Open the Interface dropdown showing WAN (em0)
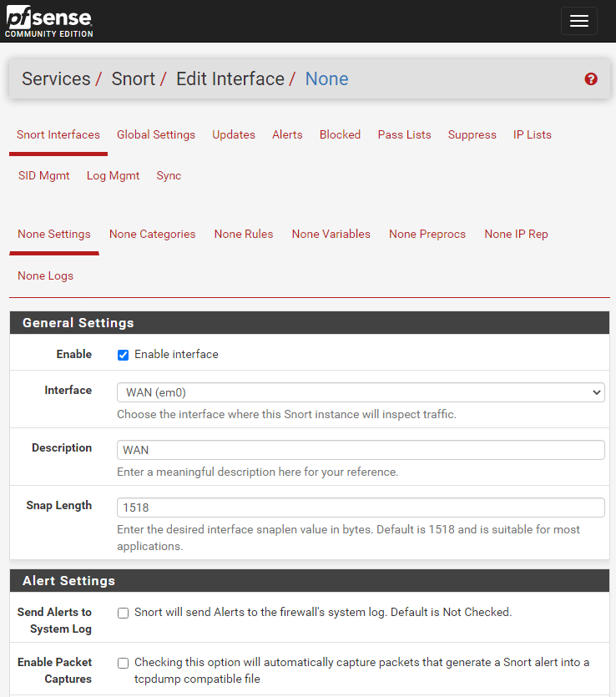The width and height of the screenshot is (616, 697). pos(361,392)
